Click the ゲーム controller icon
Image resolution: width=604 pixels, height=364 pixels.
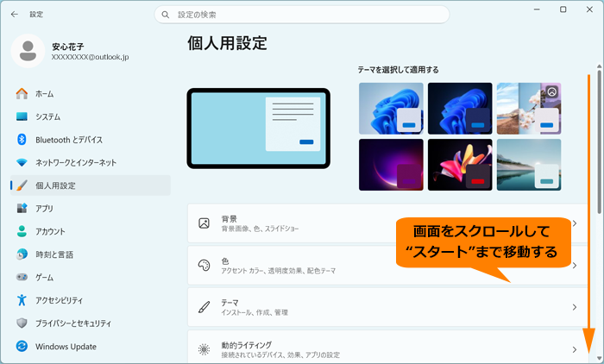point(22,277)
